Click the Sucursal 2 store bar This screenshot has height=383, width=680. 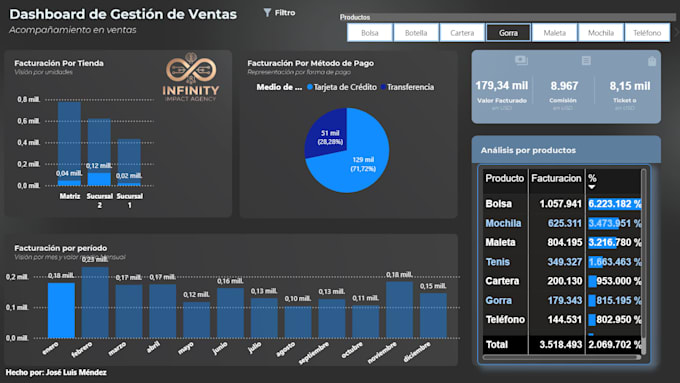pos(99,152)
